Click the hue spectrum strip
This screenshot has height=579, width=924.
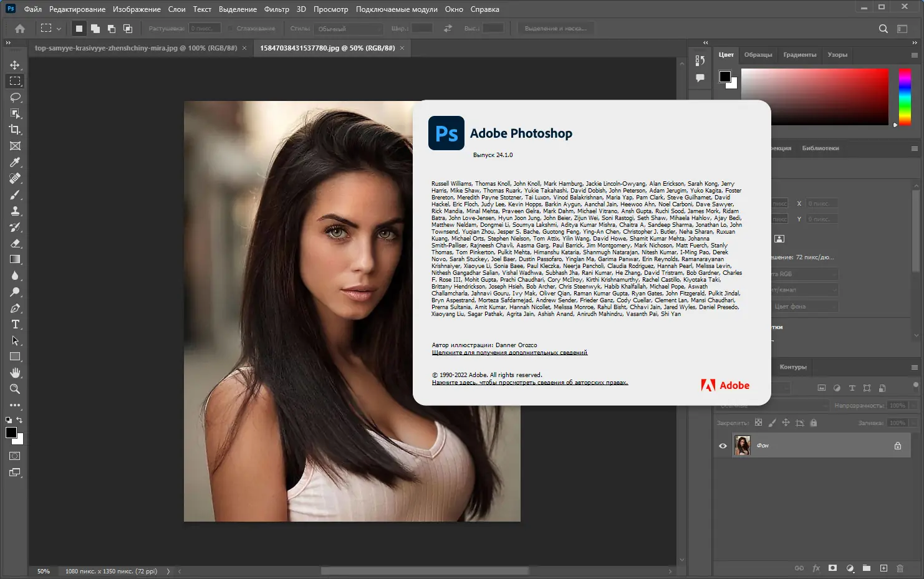[x=904, y=97]
